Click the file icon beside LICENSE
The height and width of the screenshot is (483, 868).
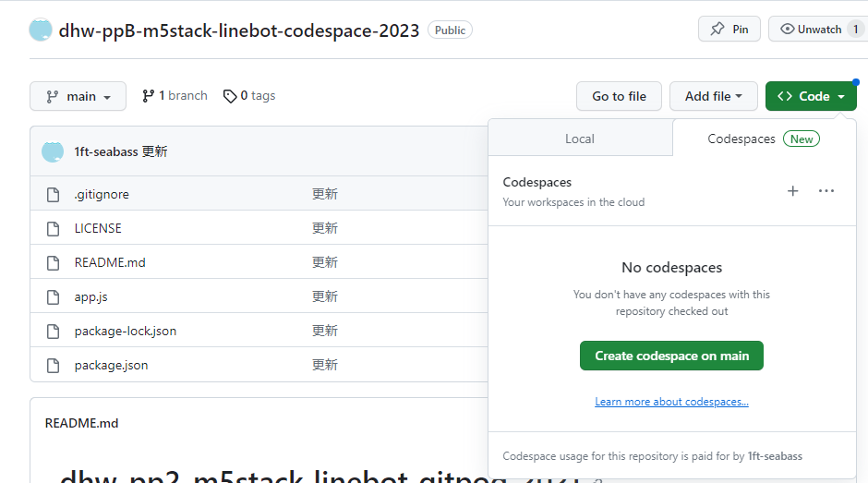pos(54,229)
